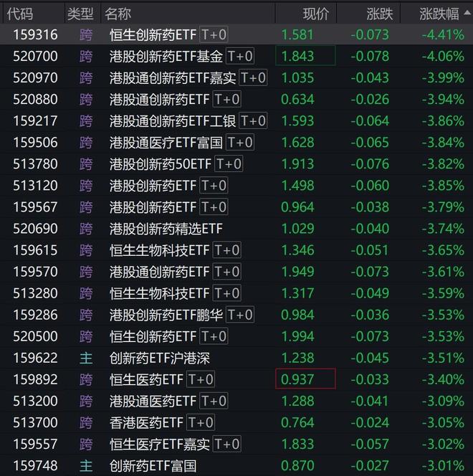Open 创新药ETF富国 name
The height and width of the screenshot is (476, 473).
[x=153, y=466]
